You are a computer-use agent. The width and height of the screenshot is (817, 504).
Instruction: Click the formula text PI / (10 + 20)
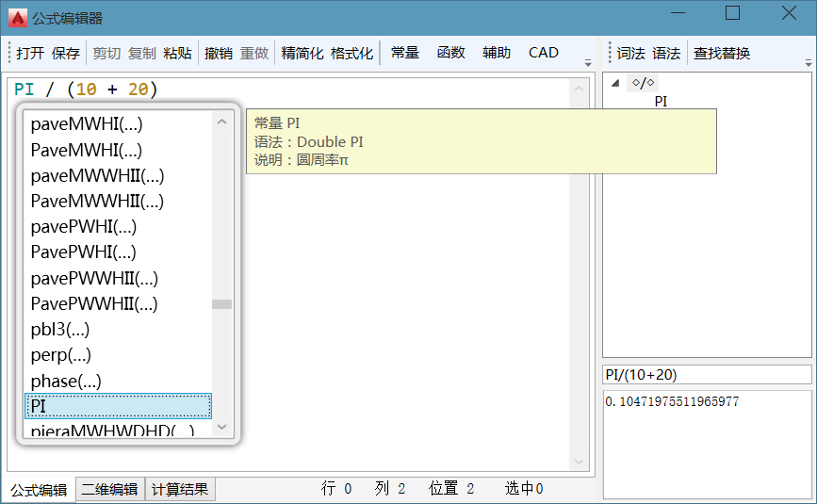[x=86, y=89]
